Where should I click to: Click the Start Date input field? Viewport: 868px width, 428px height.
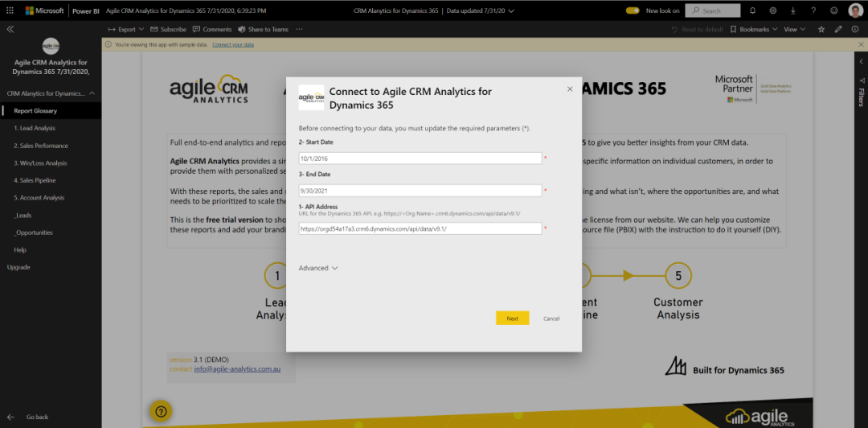420,158
